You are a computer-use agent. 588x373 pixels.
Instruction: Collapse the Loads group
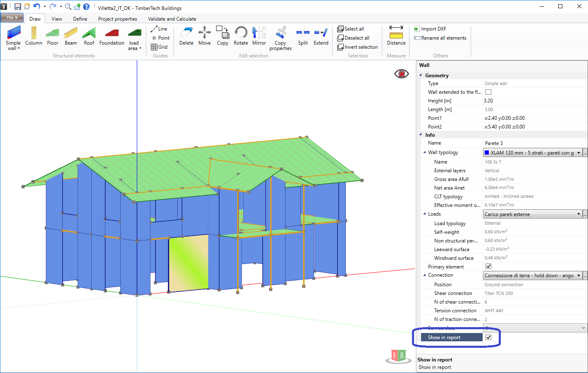[424, 214]
